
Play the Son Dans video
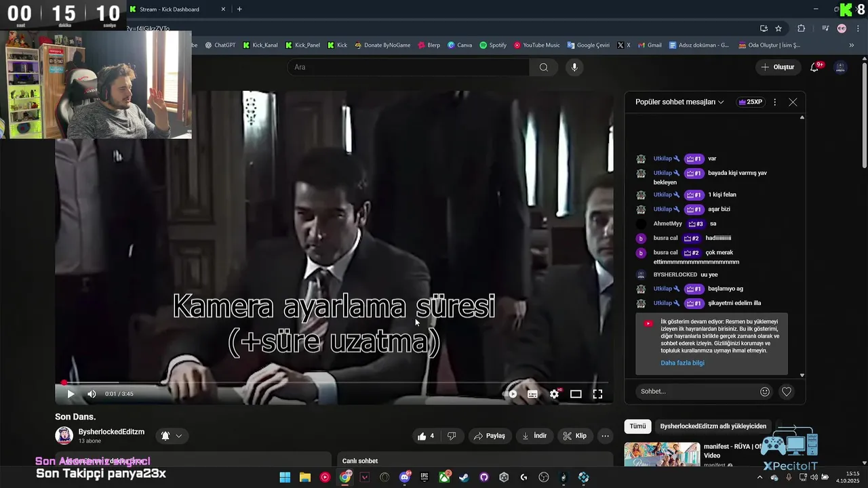pos(71,394)
